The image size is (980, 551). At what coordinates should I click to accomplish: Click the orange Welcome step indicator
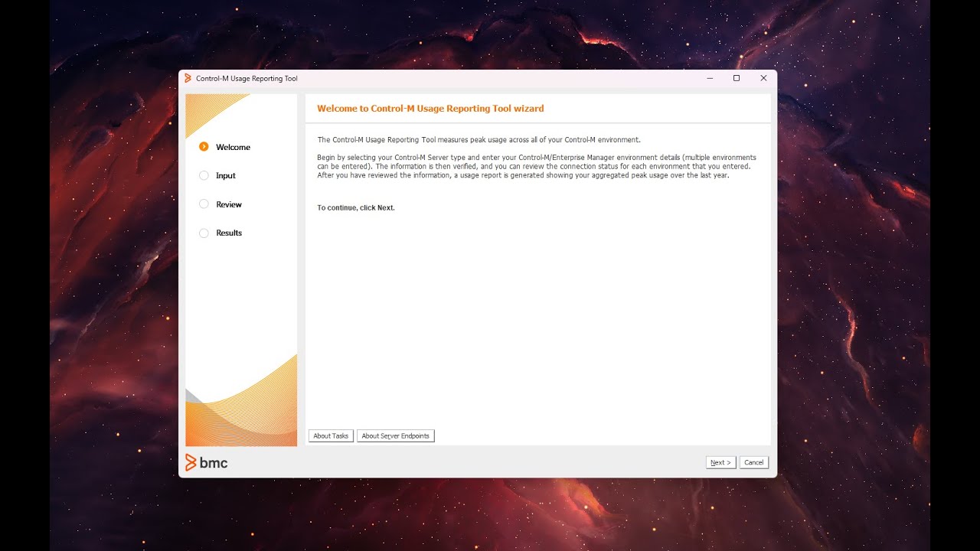[204, 147]
